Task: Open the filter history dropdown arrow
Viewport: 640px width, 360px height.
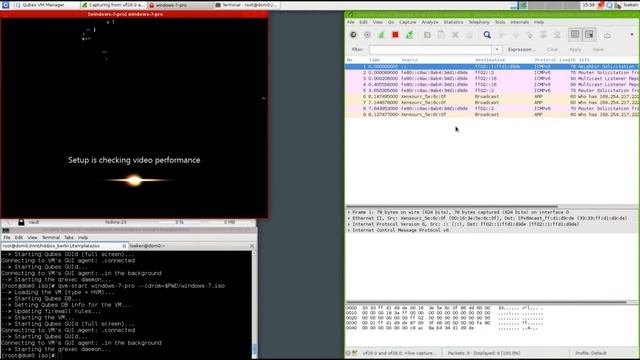Action: pyautogui.click(x=497, y=49)
